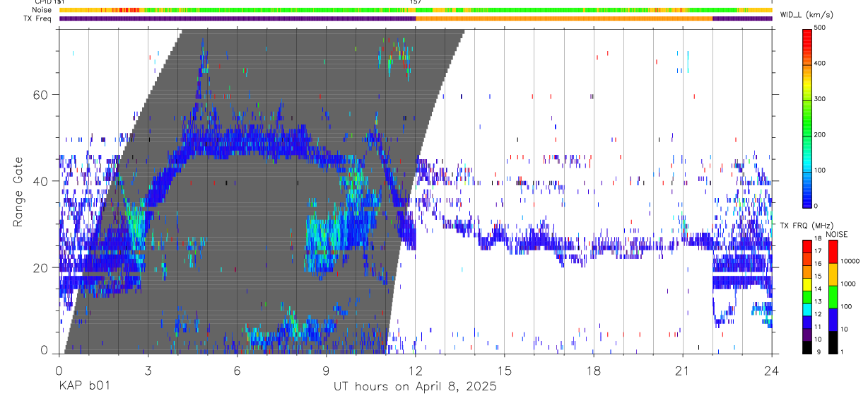Click the 11 tick on the TX FRQ legend
Image resolution: width=868 pixels, height=401 pixels.
pyautogui.click(x=817, y=326)
